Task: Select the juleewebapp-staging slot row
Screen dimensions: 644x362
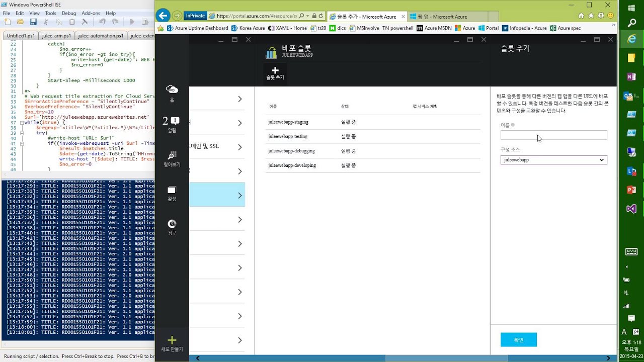Action: (x=373, y=122)
